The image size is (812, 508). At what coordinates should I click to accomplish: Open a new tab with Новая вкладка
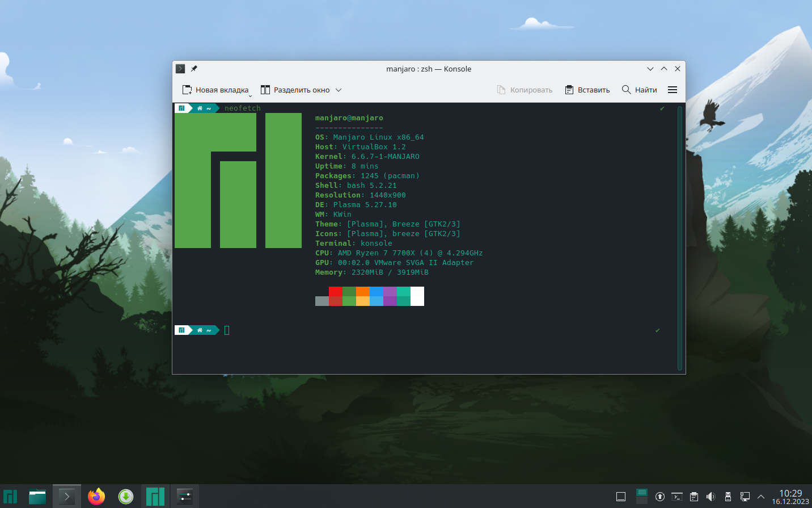point(215,90)
